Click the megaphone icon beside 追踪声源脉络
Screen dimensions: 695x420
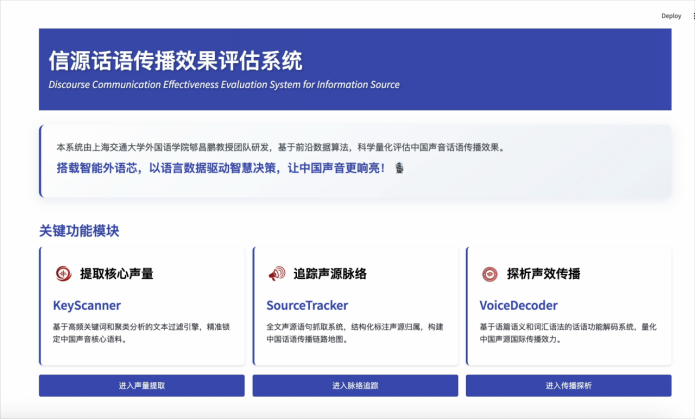pyautogui.click(x=276, y=274)
